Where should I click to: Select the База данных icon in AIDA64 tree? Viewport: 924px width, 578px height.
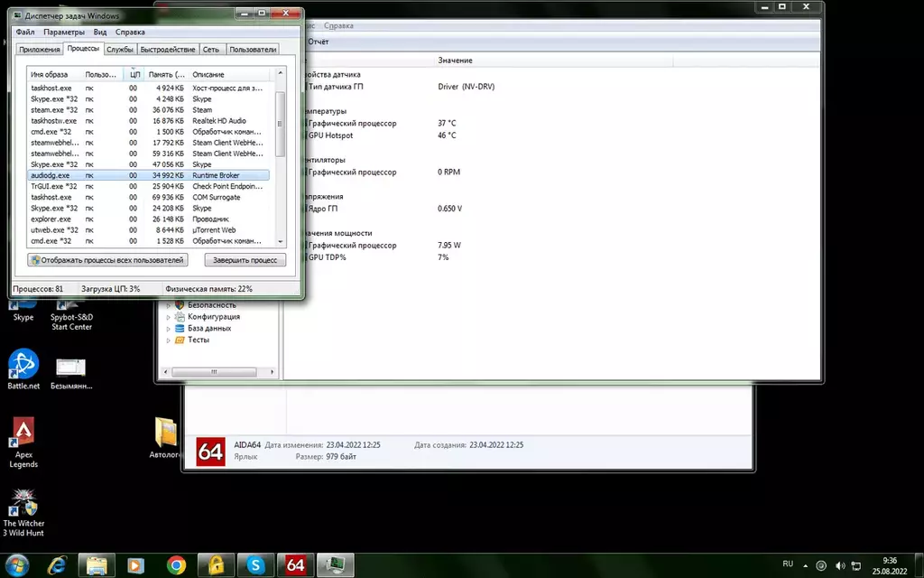coord(180,328)
